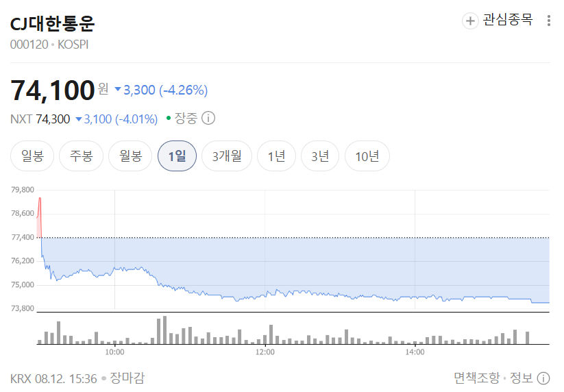
Task: Click the 14:00 time axis label
Action: (x=415, y=352)
